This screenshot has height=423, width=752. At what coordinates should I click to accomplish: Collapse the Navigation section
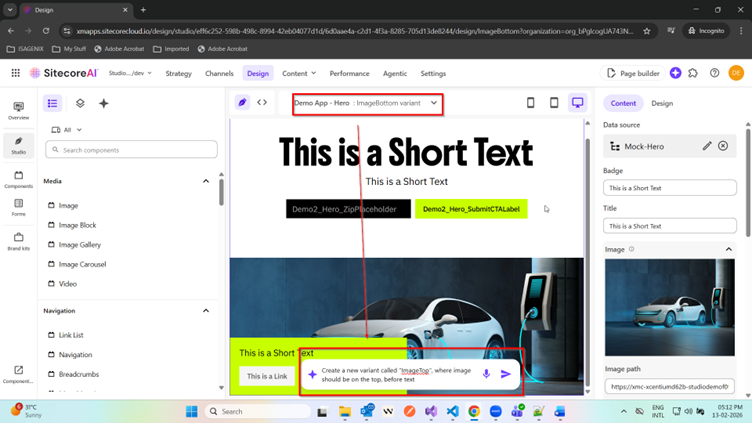tap(206, 311)
